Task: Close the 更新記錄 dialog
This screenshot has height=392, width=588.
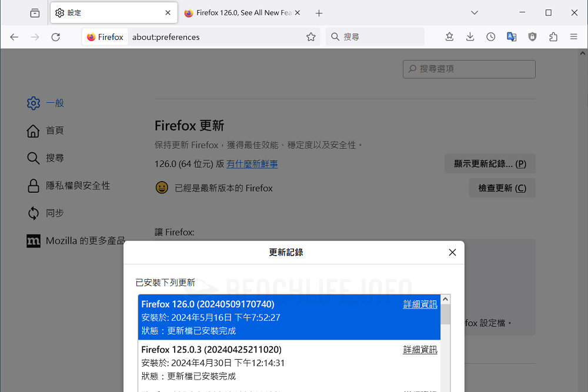Action: coord(452,252)
